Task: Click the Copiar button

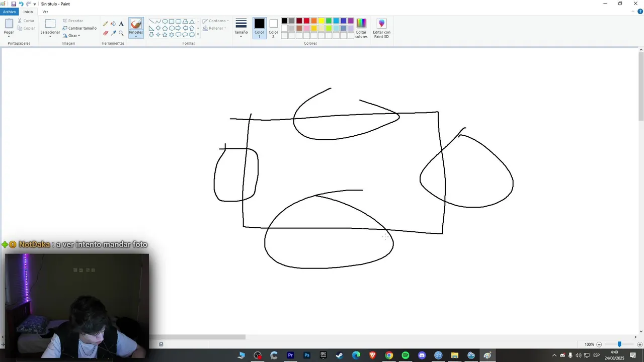Action: [x=26, y=28]
